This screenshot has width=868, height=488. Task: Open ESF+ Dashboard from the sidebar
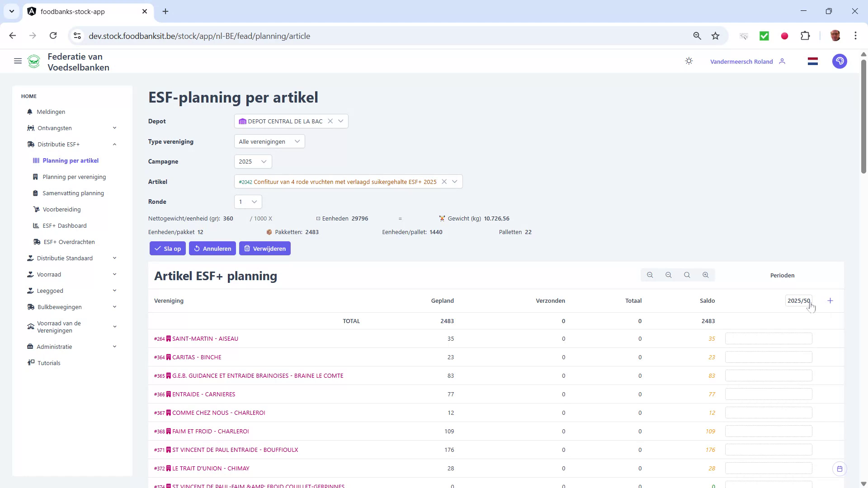coord(65,225)
